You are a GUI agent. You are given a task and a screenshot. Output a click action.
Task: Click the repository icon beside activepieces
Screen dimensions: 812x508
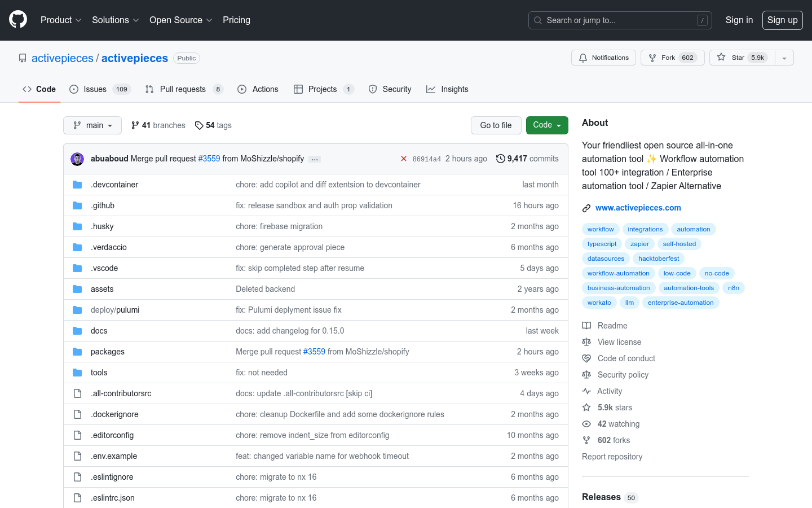pos(23,58)
